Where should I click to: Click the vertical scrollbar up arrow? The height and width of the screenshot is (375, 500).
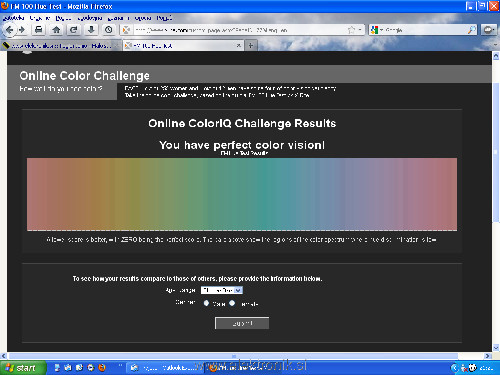pyautogui.click(x=496, y=56)
